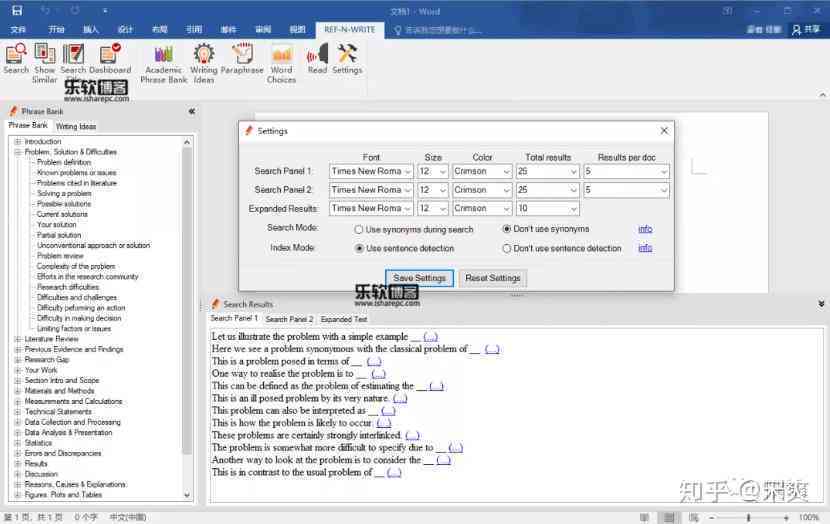Switch to the Writing Ideas tab
The width and height of the screenshot is (830, 524).
pos(76,127)
